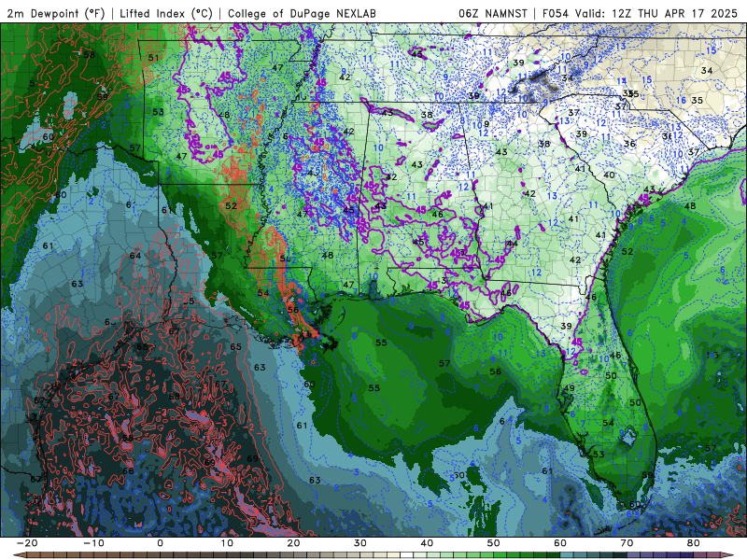Click the "70" color scale label
The width and height of the screenshot is (747, 560).
(x=627, y=543)
